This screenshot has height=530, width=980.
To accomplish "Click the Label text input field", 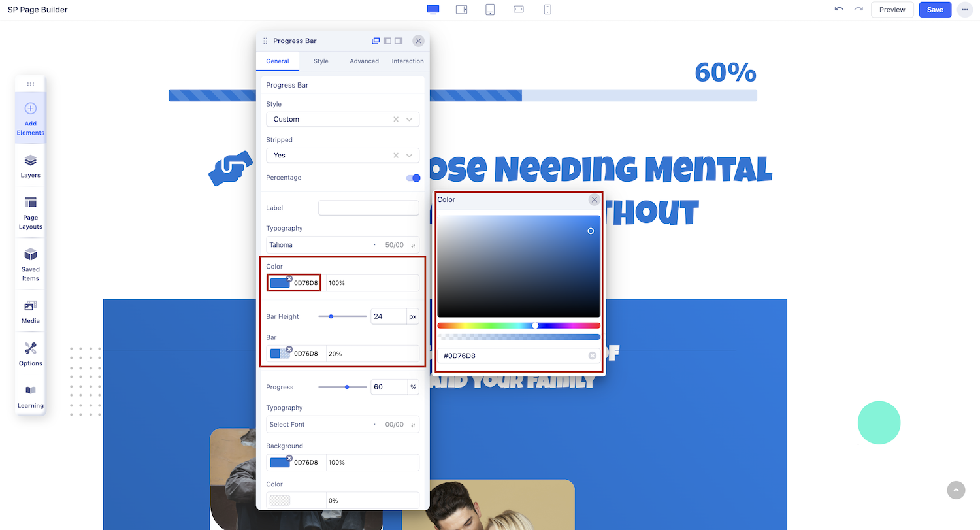I will (x=368, y=208).
